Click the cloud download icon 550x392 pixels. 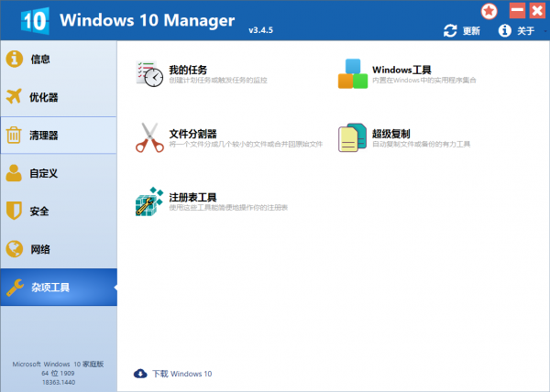tap(140, 374)
